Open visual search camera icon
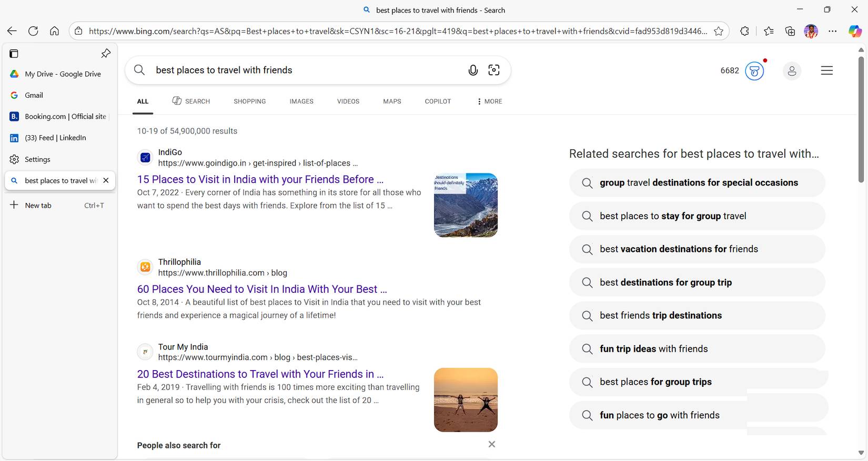The height and width of the screenshot is (461, 868). coord(493,70)
